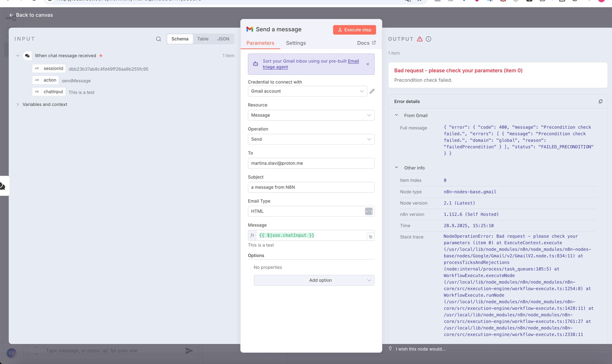Image resolution: width=612 pixels, height=364 pixels.
Task: Click the lightbulb next to 'I wish this node would...'
Action: (390, 348)
